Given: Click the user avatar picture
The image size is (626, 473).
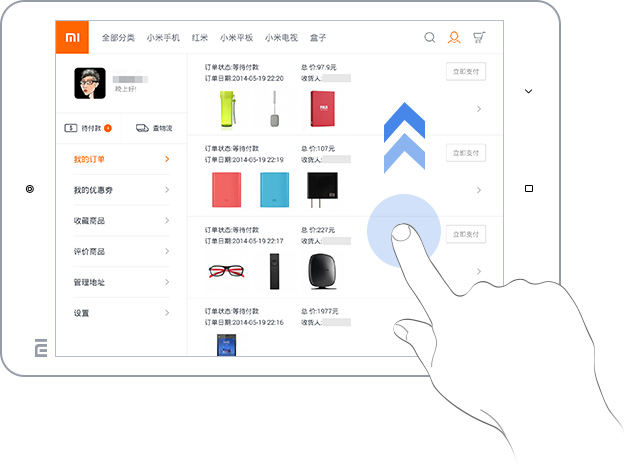Looking at the screenshot, I should pos(90,84).
